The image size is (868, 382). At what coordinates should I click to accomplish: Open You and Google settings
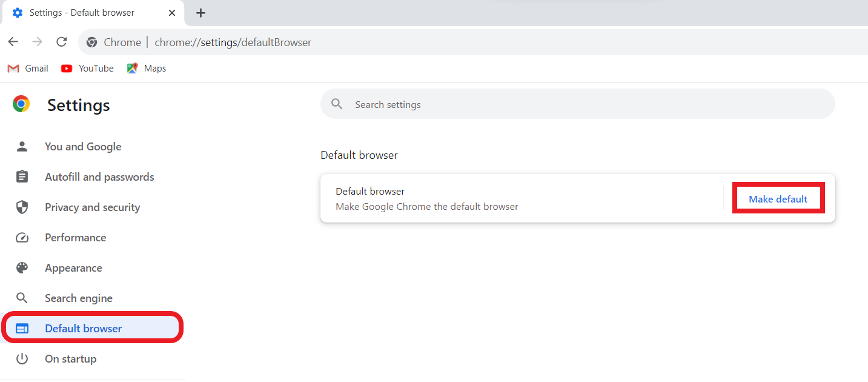(x=83, y=147)
